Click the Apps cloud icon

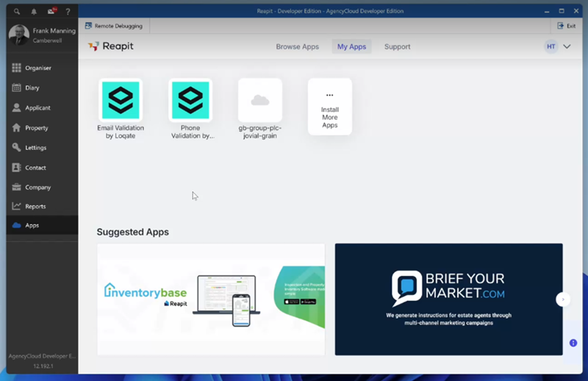pyautogui.click(x=16, y=225)
